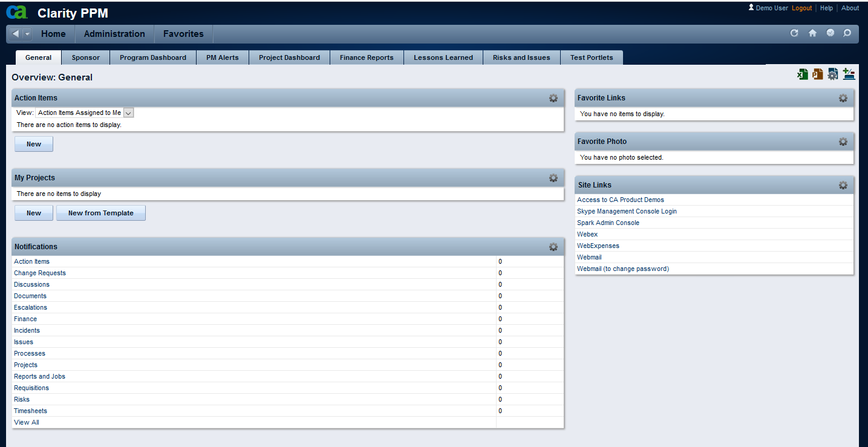Open Action Items in Notifications list
Screen dimensions: 868x447
(32, 261)
